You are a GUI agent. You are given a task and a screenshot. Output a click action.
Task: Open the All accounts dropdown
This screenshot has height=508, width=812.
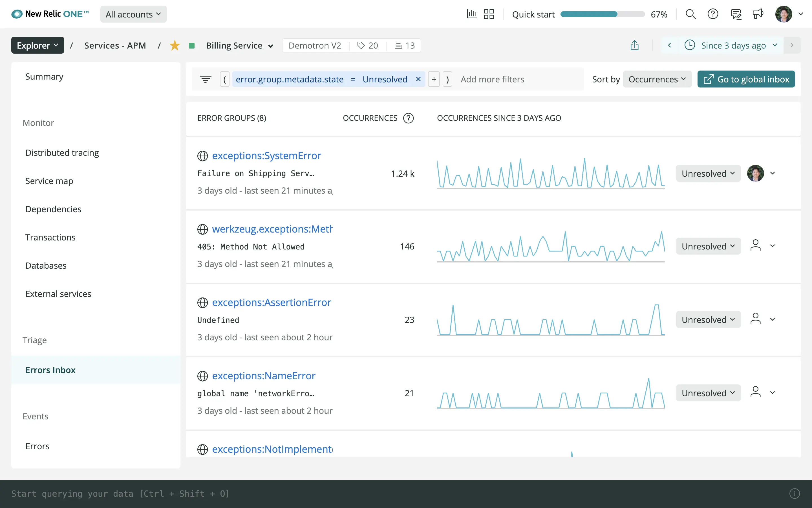pos(133,14)
